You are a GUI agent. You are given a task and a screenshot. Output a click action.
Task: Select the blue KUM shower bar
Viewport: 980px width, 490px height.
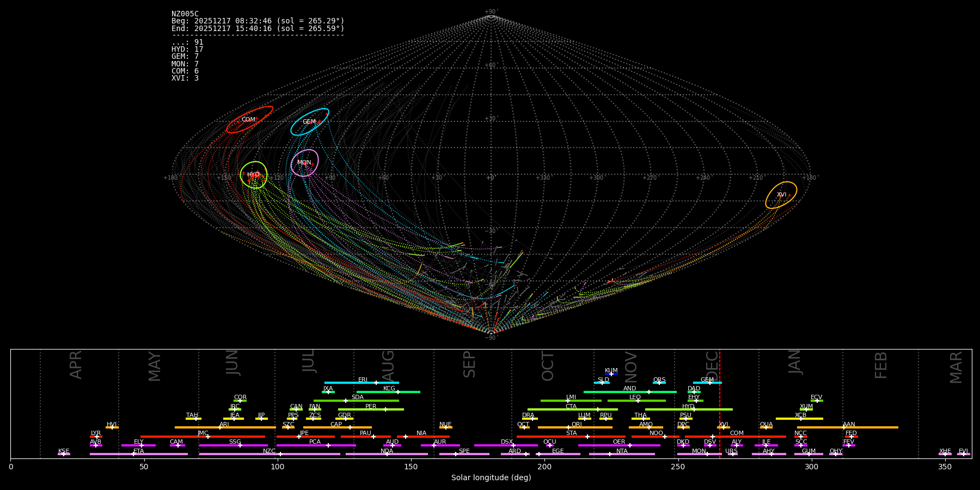point(611,374)
